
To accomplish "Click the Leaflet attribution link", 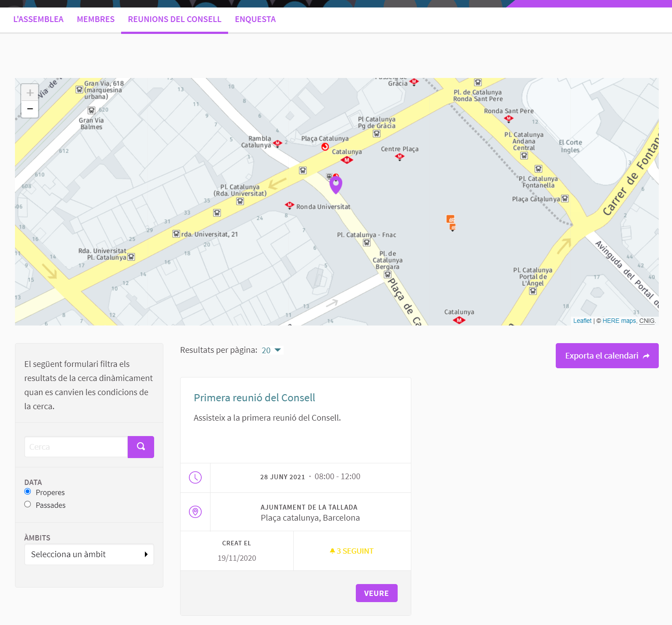I will click(x=582, y=321).
